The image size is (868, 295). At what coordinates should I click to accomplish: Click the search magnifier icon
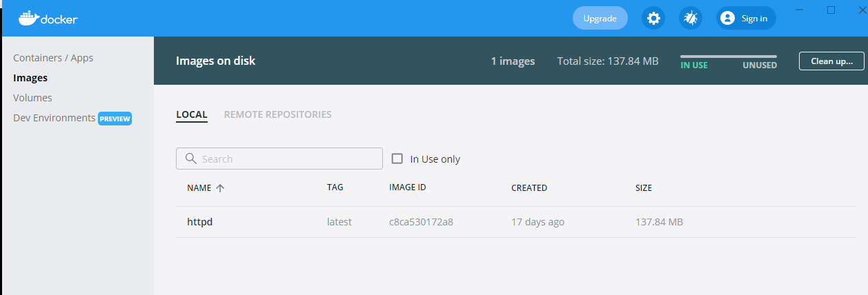pos(192,159)
